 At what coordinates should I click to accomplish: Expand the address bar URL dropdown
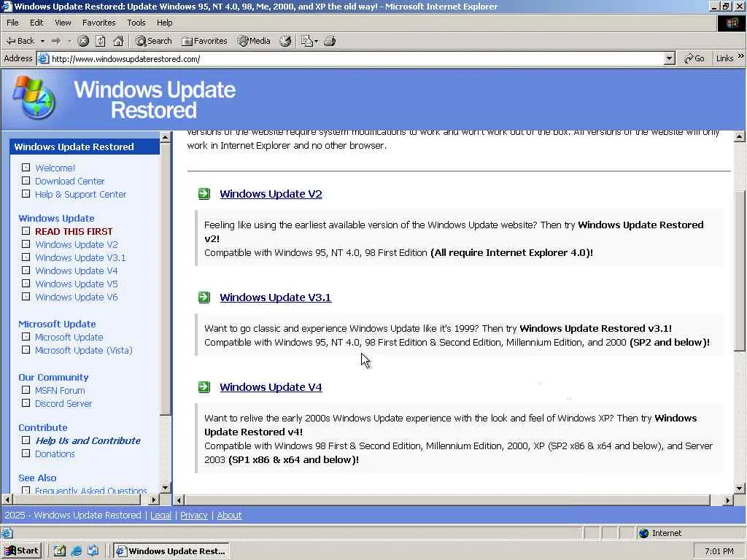pyautogui.click(x=670, y=58)
